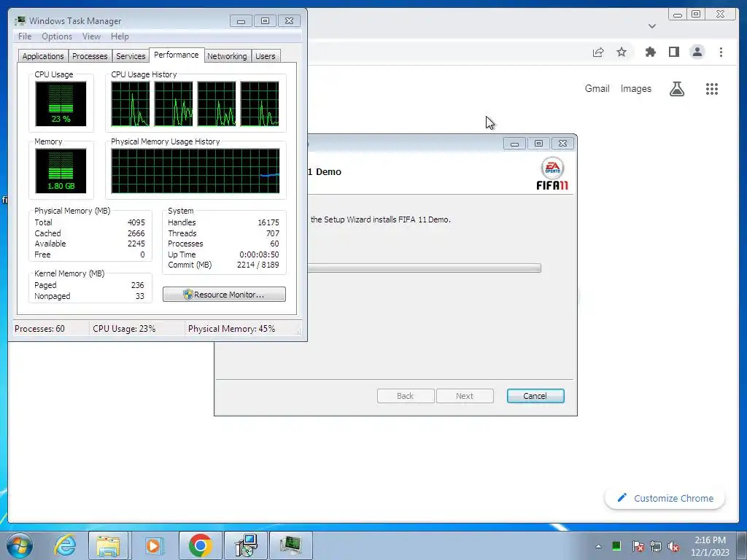Screen dimensions: 747x560
Task: Open Resource Monitor from Task Manager
Action: (225, 295)
